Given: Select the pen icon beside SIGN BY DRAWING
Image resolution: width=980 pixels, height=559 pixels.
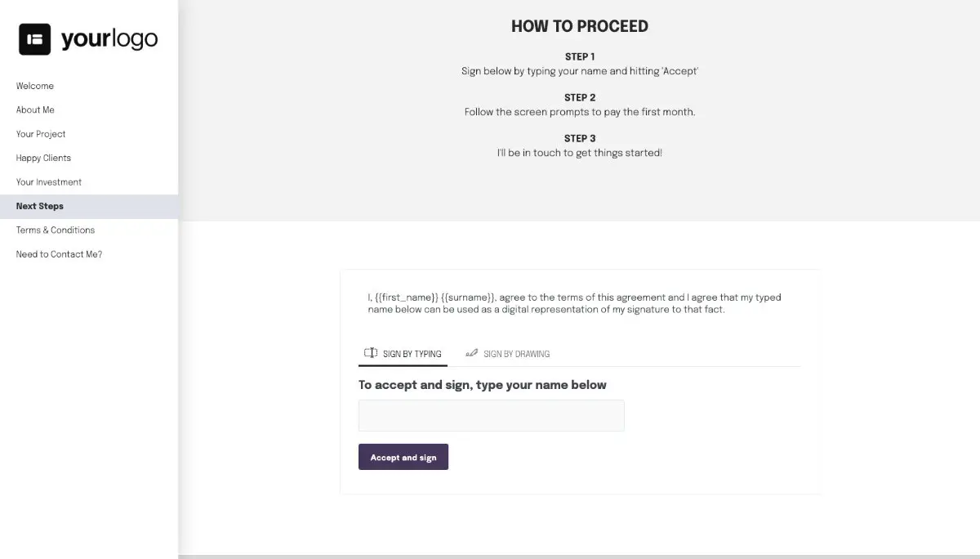Looking at the screenshot, I should [x=471, y=352].
